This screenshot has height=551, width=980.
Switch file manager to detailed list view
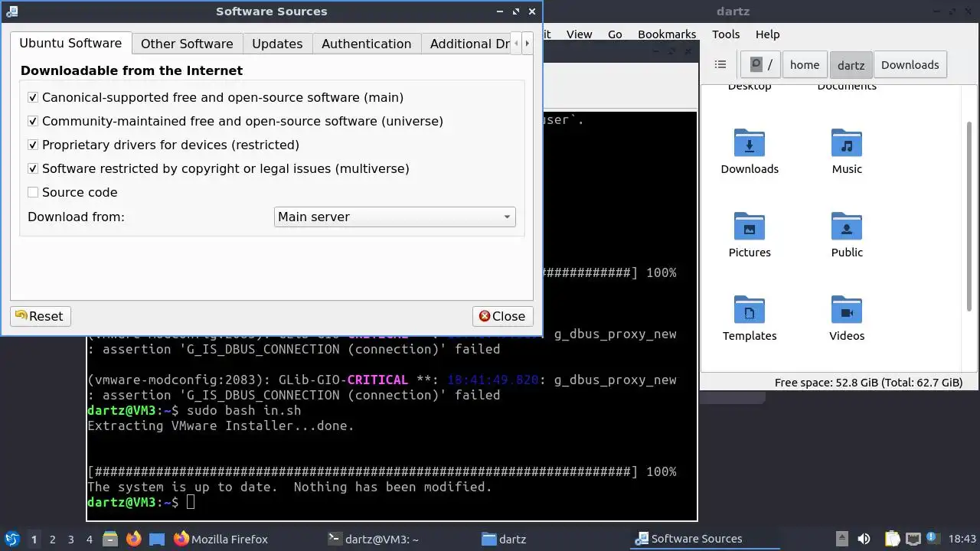720,65
